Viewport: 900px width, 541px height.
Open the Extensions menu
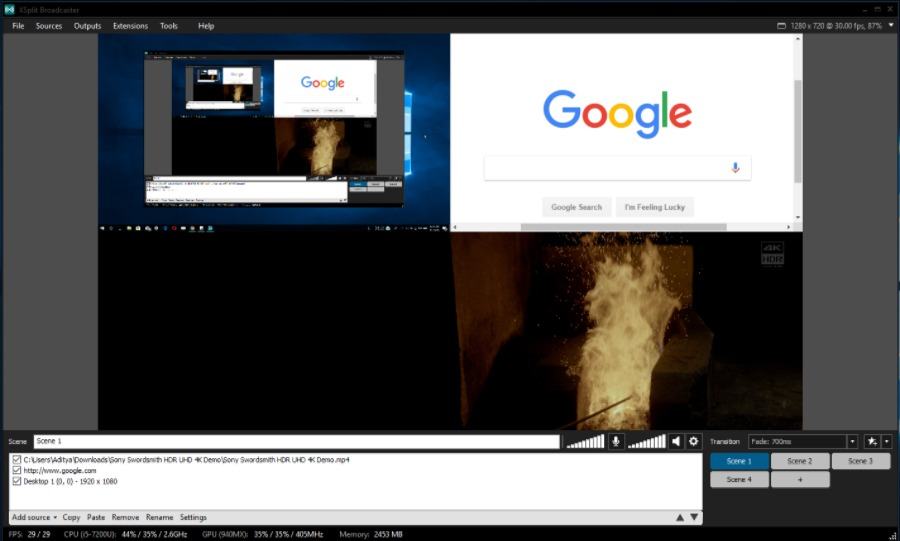click(x=130, y=25)
